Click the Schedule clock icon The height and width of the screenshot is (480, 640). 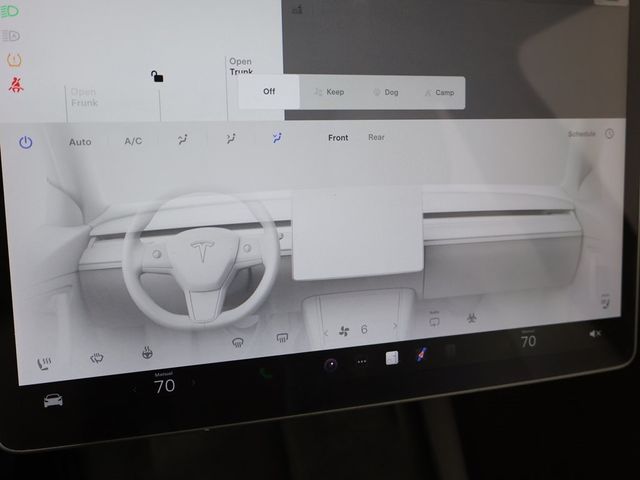click(609, 133)
